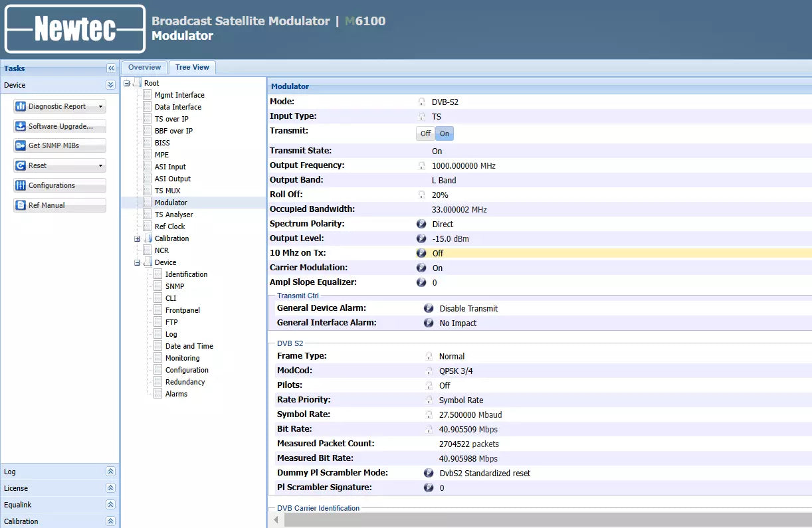Switch Transmit toggle to On
The height and width of the screenshot is (528, 812).
[x=445, y=133]
